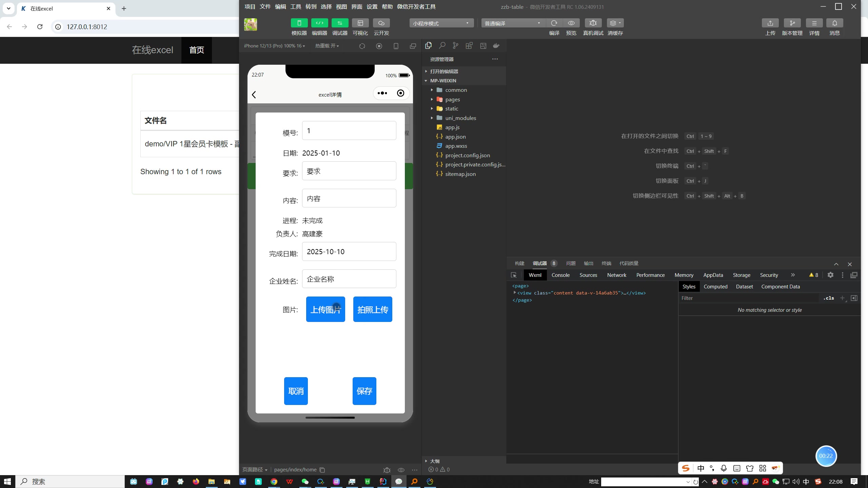Click the 文件 menu
Screen dimensions: 868x488
coord(265,7)
